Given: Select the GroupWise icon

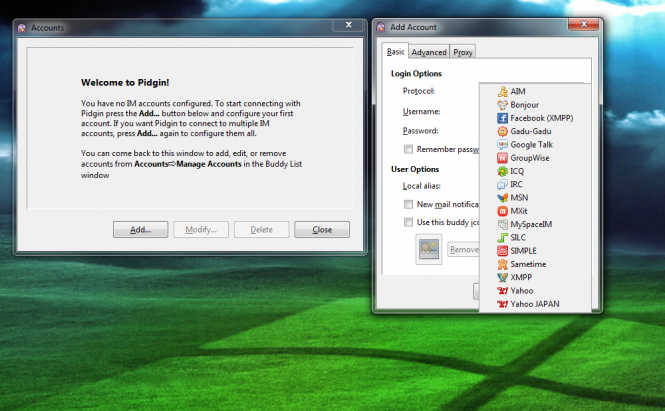Looking at the screenshot, I should (503, 158).
